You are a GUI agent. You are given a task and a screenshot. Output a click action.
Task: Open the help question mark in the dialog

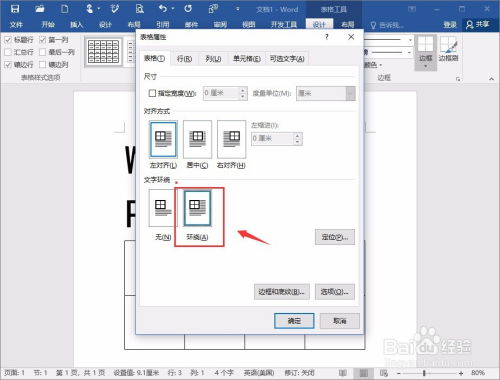[x=327, y=37]
